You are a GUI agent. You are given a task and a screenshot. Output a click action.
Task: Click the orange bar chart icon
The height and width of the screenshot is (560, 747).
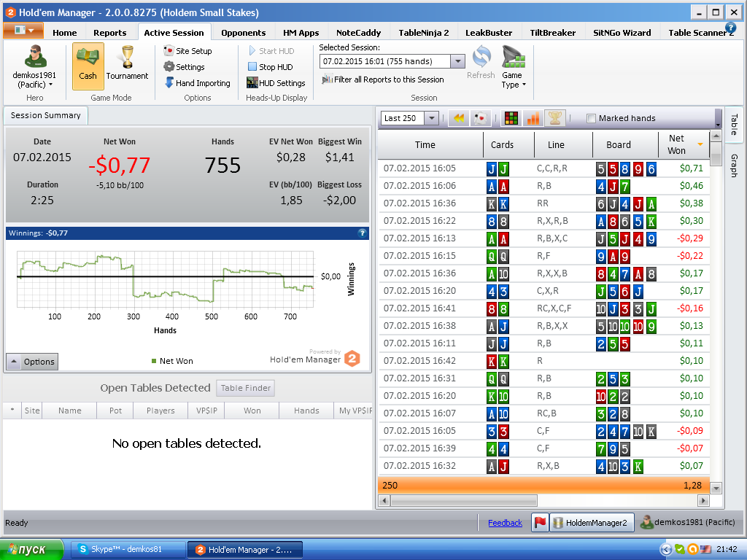click(x=533, y=118)
